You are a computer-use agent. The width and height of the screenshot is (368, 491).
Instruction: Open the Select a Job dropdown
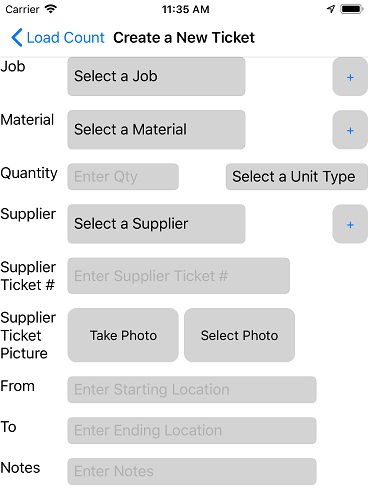pyautogui.click(x=156, y=77)
